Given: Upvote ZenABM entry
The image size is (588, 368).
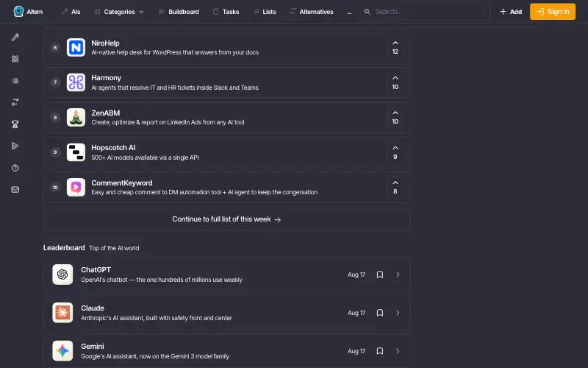Looking at the screenshot, I should point(395,117).
